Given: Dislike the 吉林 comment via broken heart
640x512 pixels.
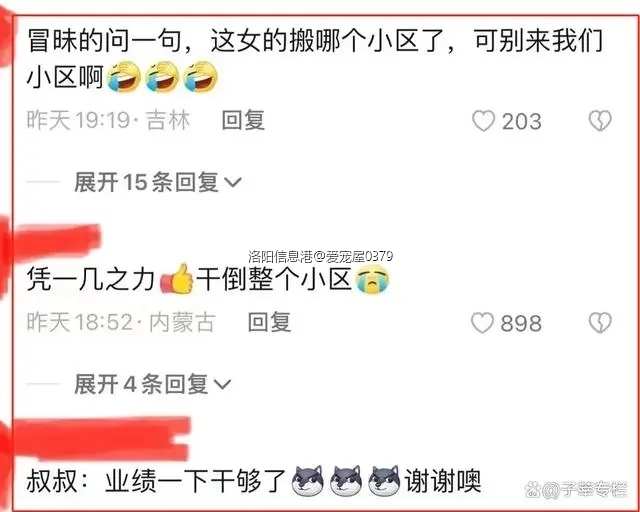Looking at the screenshot, I should 600,121.
